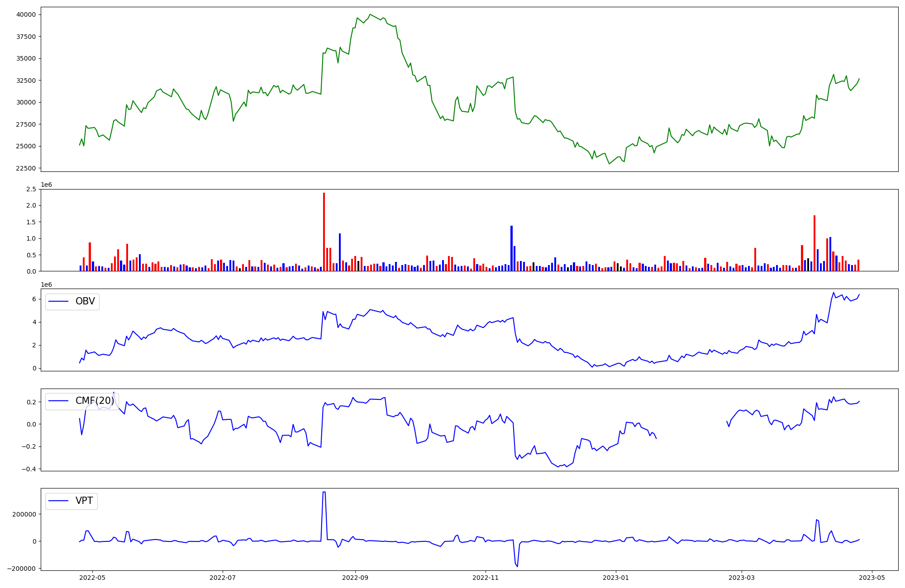905x588 pixels.
Task: Click the 25000 price axis label
Action: point(26,146)
